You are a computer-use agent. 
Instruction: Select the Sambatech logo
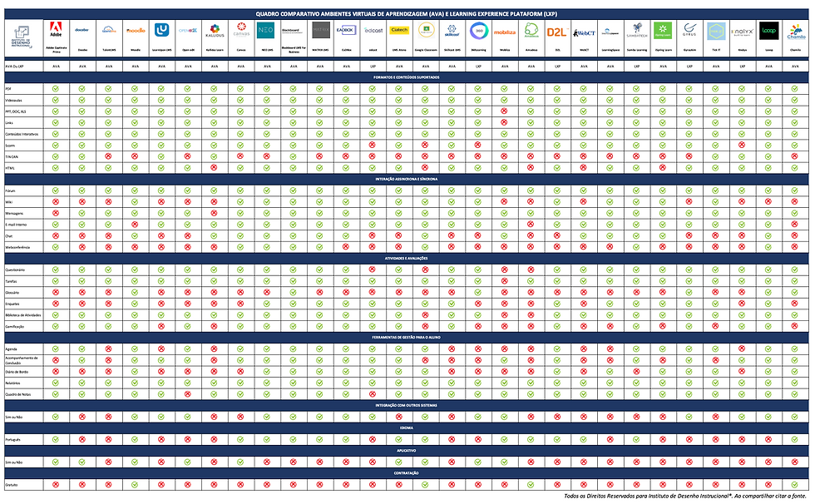(x=637, y=31)
